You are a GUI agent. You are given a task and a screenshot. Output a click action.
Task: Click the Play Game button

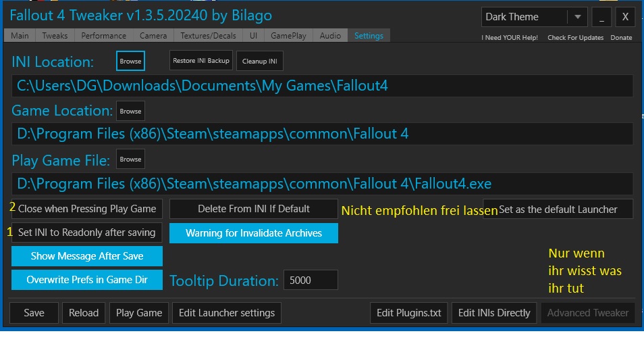click(139, 313)
